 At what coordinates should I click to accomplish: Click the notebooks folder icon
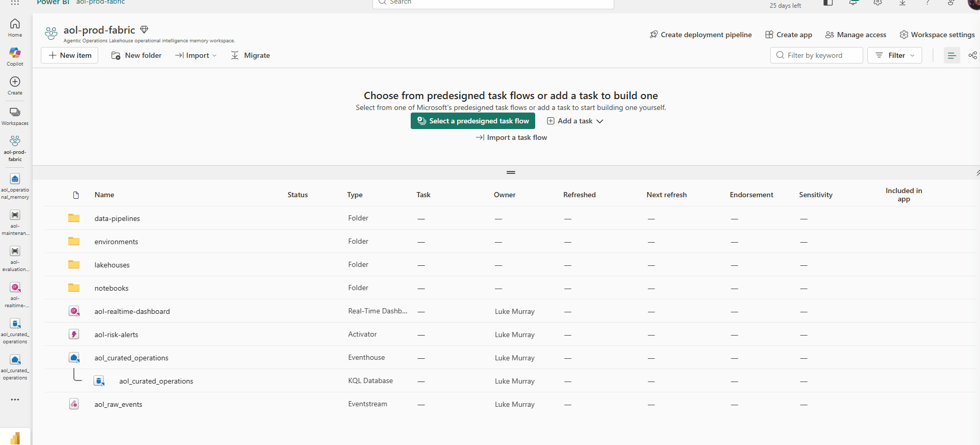click(x=74, y=288)
